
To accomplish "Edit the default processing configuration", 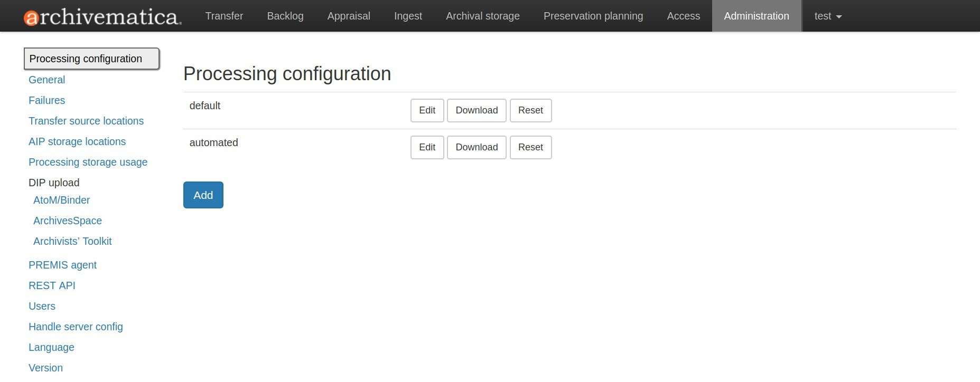I will pos(427,110).
